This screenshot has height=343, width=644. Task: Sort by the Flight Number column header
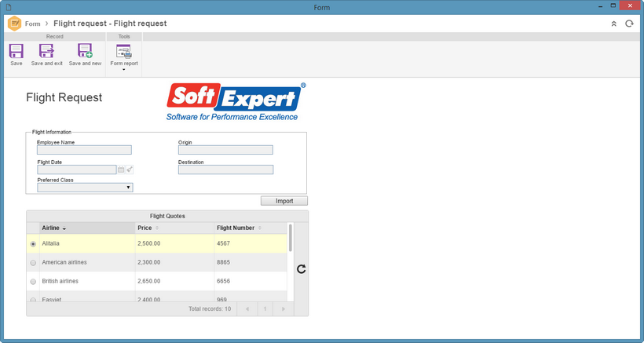tap(251, 228)
